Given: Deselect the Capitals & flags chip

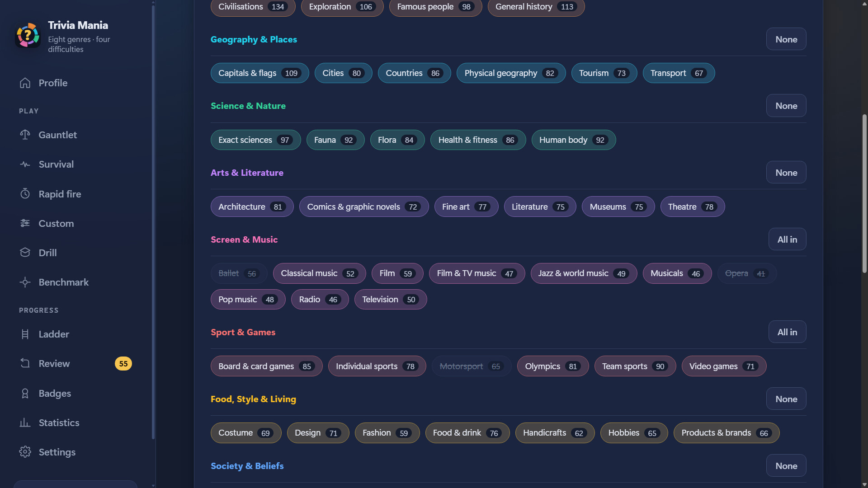Looking at the screenshot, I should pyautogui.click(x=259, y=73).
